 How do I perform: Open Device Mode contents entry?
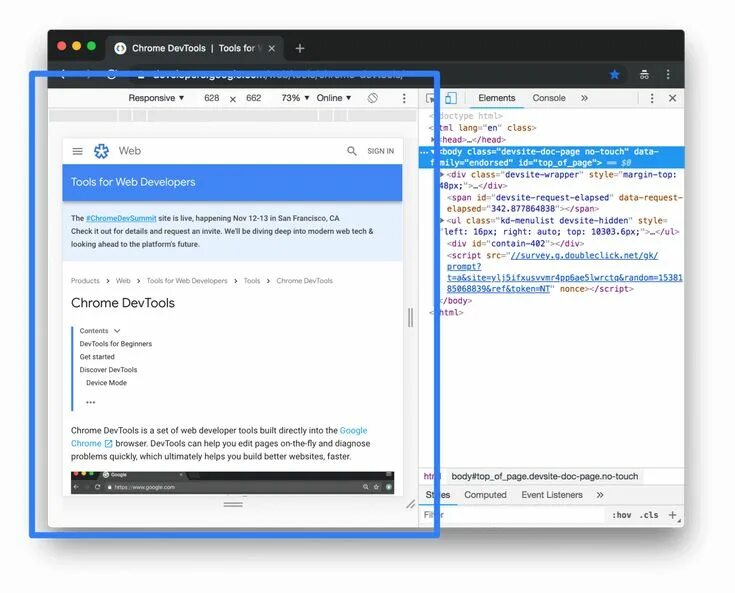click(106, 383)
